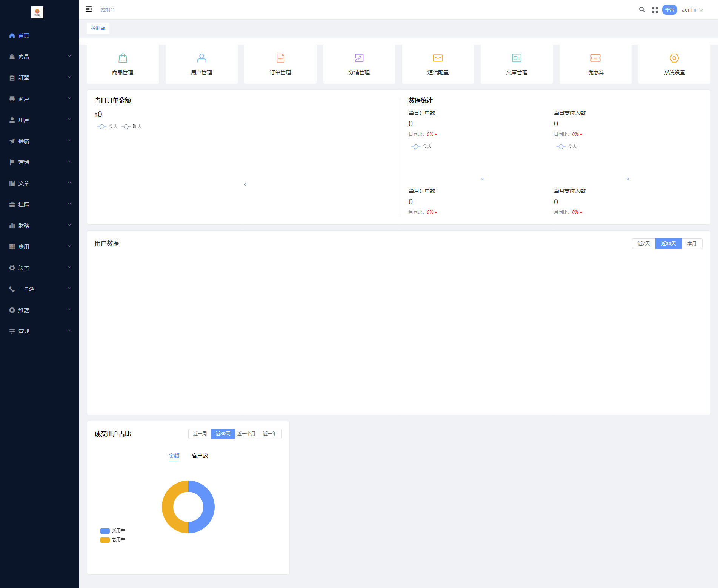Screen dimensions: 718x588
Task: Click the 短信配置 envelope icon
Action: 438,58
